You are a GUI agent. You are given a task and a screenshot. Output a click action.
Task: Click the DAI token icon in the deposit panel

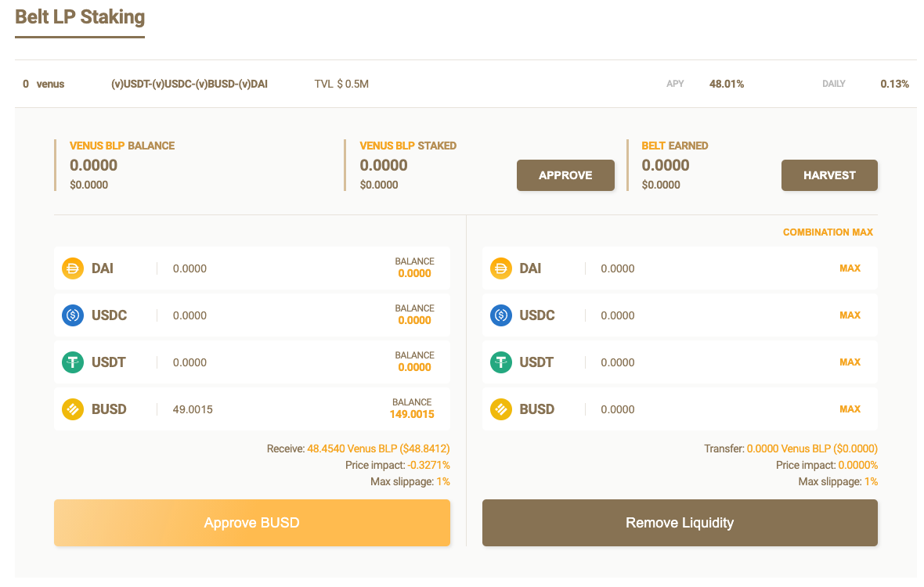point(72,268)
